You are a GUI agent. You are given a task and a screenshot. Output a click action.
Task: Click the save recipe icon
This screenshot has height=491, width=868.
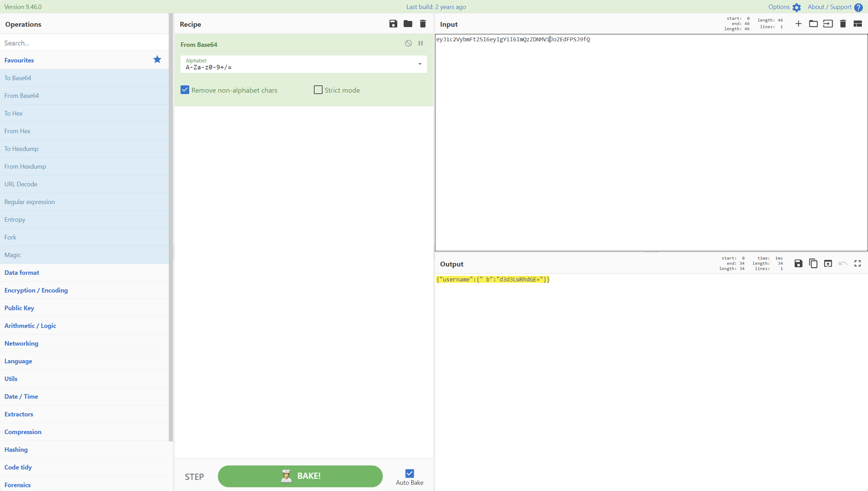(393, 24)
